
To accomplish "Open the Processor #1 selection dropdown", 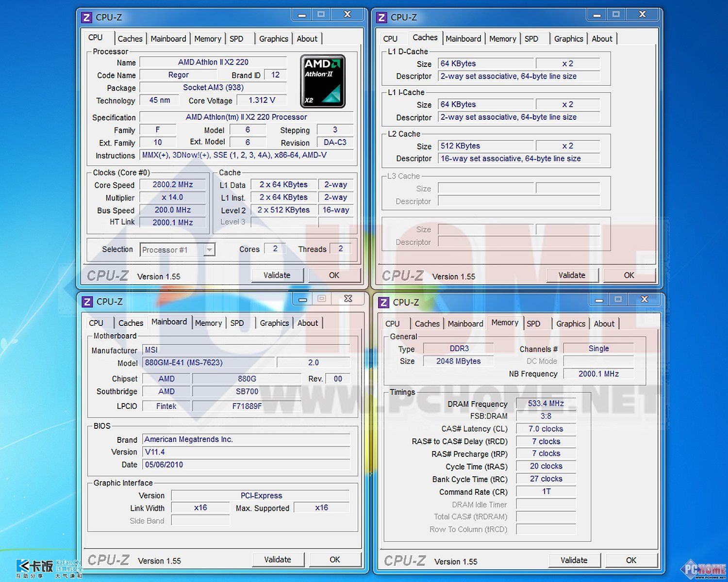I will [210, 250].
